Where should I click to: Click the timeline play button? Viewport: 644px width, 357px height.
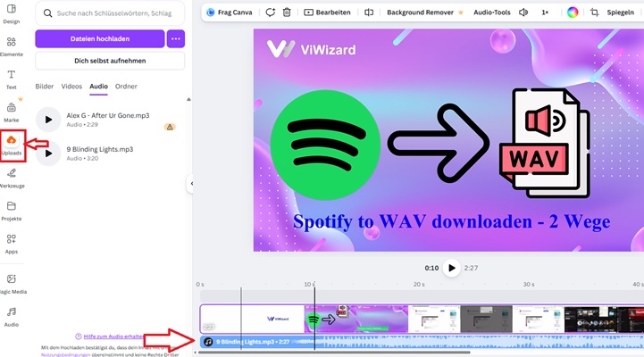(x=451, y=268)
